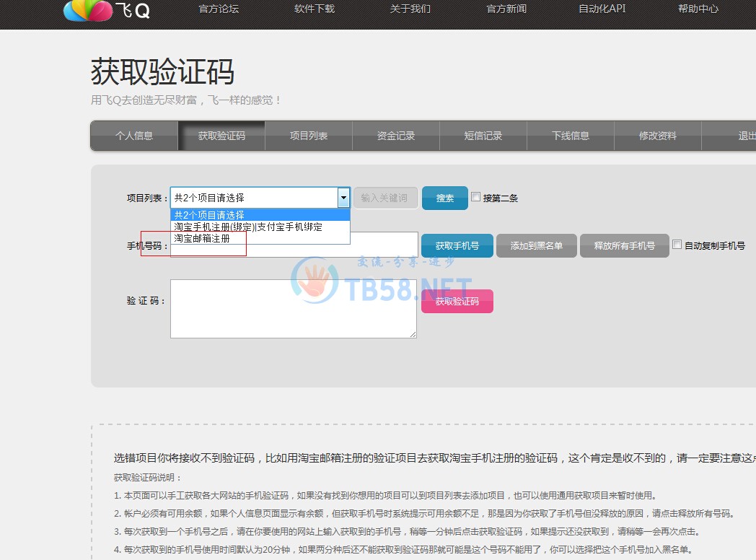Click the blue 搜索 button
Screen dimensions: 756x560
point(444,198)
